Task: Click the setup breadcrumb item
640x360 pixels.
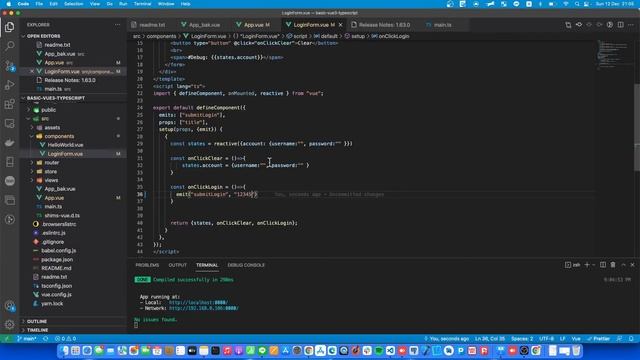Action: tap(358, 36)
